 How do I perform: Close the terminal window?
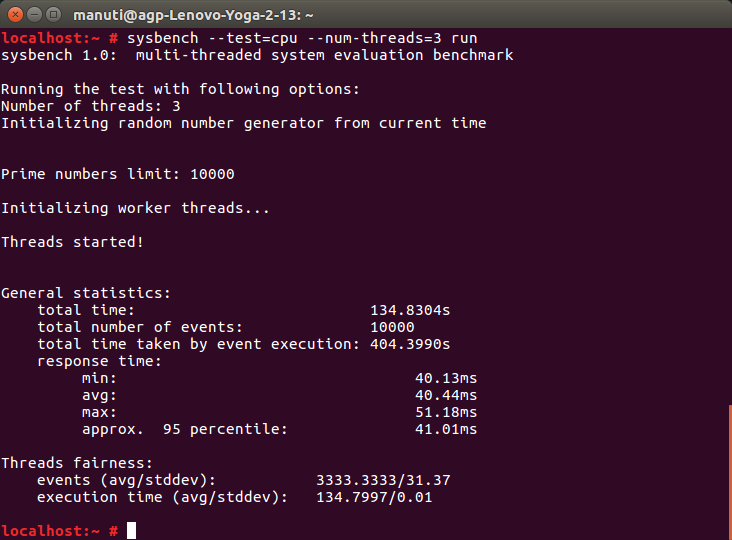[x=14, y=14]
